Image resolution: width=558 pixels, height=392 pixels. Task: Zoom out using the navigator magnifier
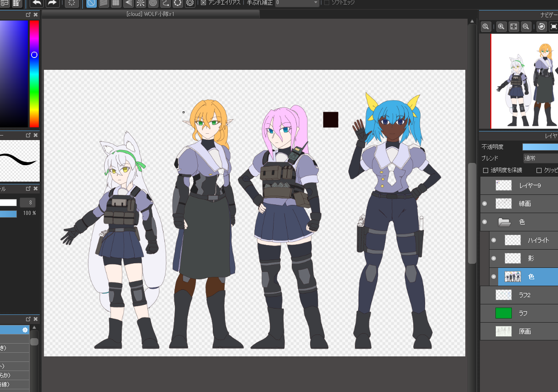click(526, 27)
